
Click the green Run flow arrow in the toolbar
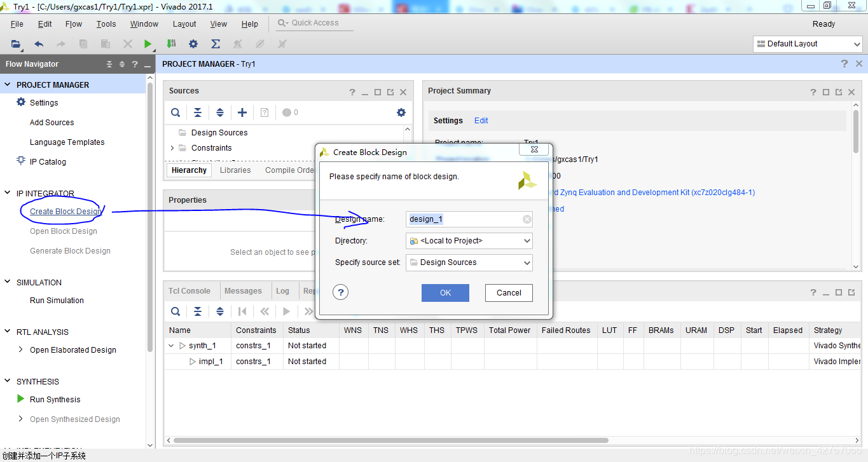(x=148, y=44)
